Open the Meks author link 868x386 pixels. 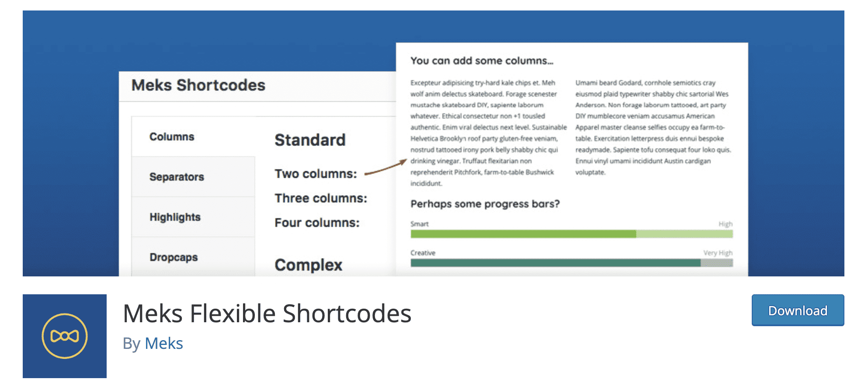[x=164, y=344]
